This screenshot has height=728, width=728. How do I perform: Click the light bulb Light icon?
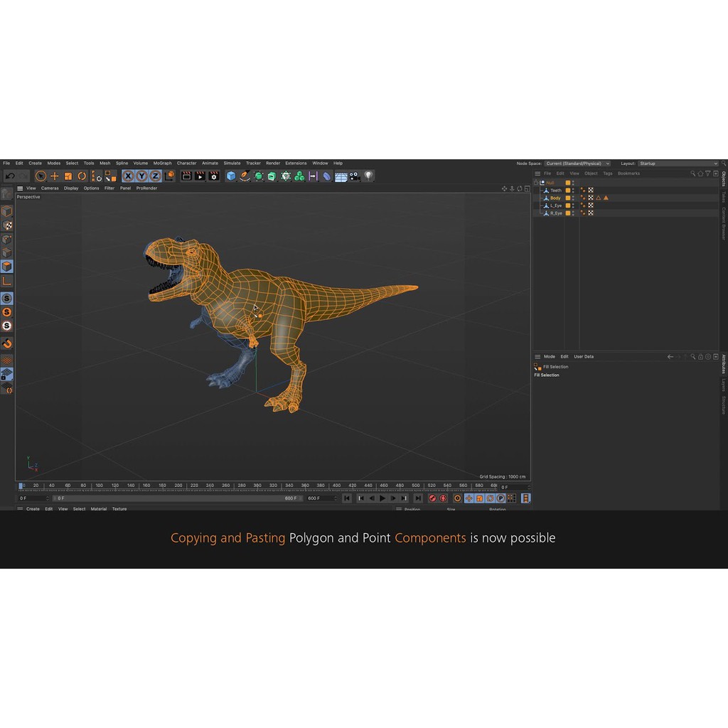pyautogui.click(x=368, y=176)
